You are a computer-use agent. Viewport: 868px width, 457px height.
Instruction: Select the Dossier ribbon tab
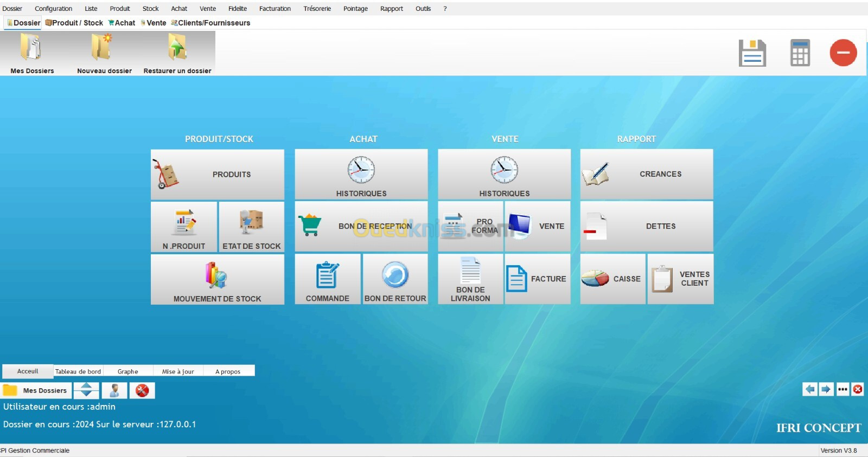pos(23,23)
